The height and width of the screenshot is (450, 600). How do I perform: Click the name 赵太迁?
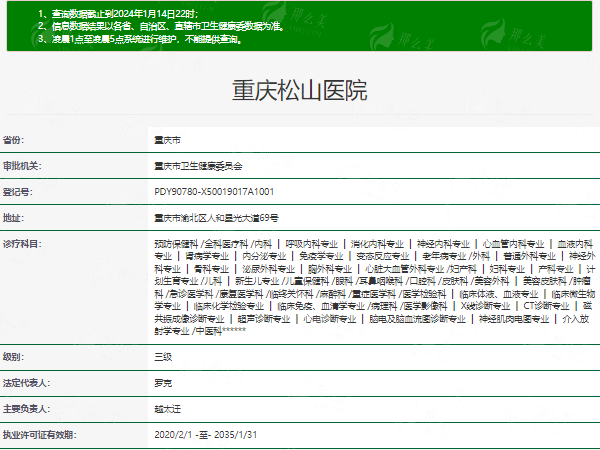pyautogui.click(x=167, y=409)
